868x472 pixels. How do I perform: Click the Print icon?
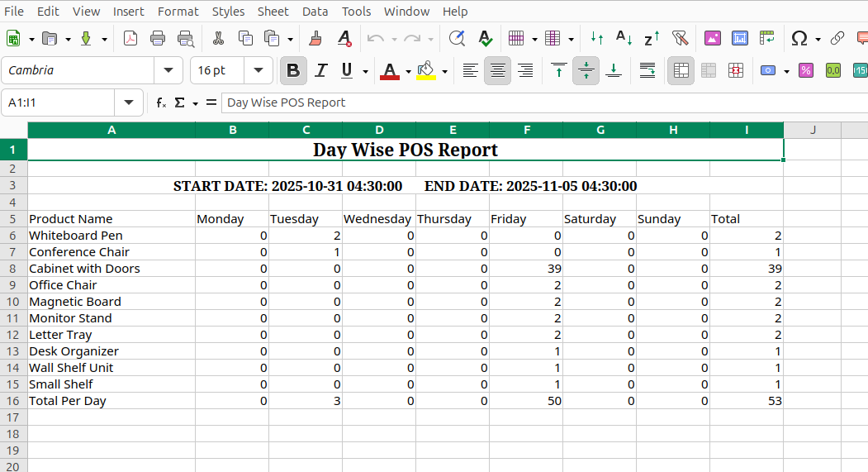[x=158, y=39]
